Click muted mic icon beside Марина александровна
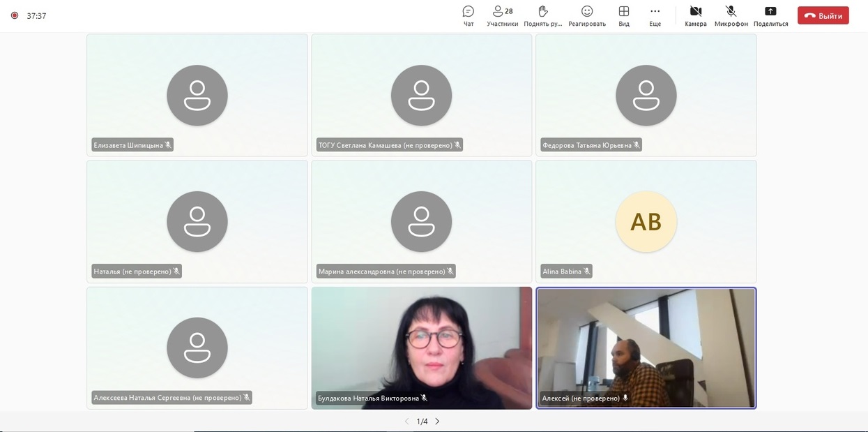 pyautogui.click(x=450, y=271)
